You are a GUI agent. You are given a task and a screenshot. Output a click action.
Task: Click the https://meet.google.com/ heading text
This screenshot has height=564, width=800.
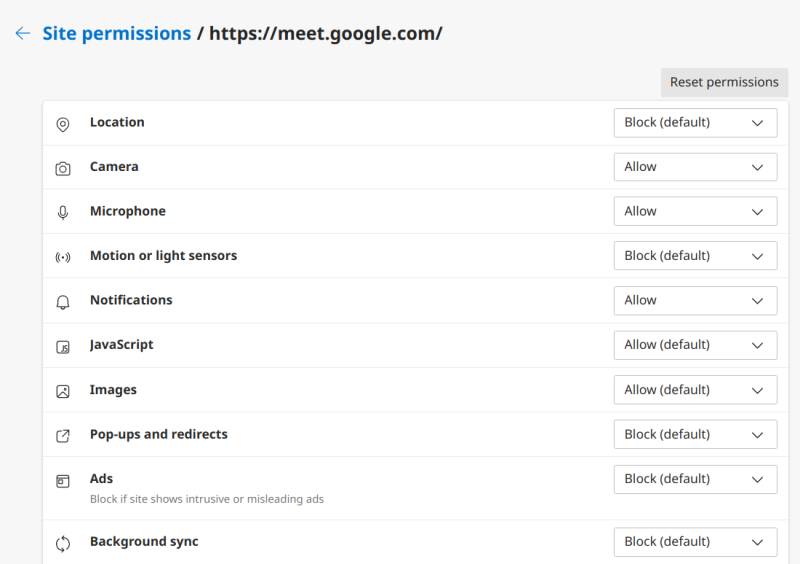click(x=326, y=33)
